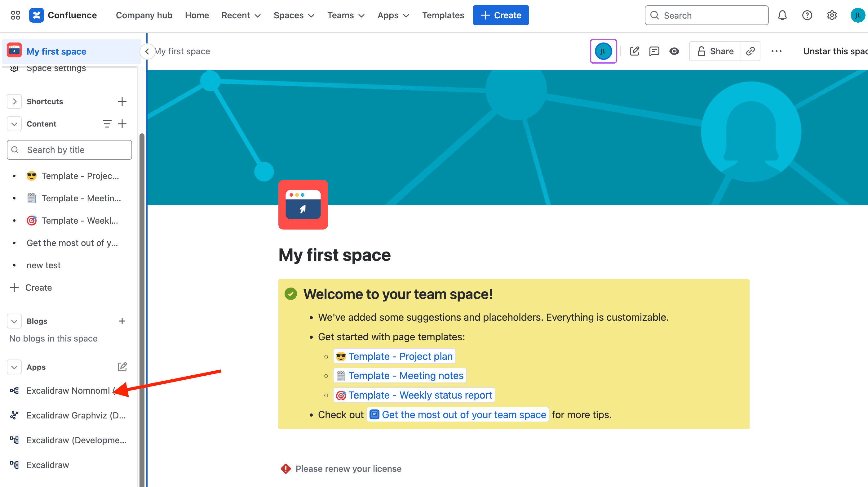Collapse the sidebar with the arrow button
Screen dimensions: 868x487
pos(147,51)
